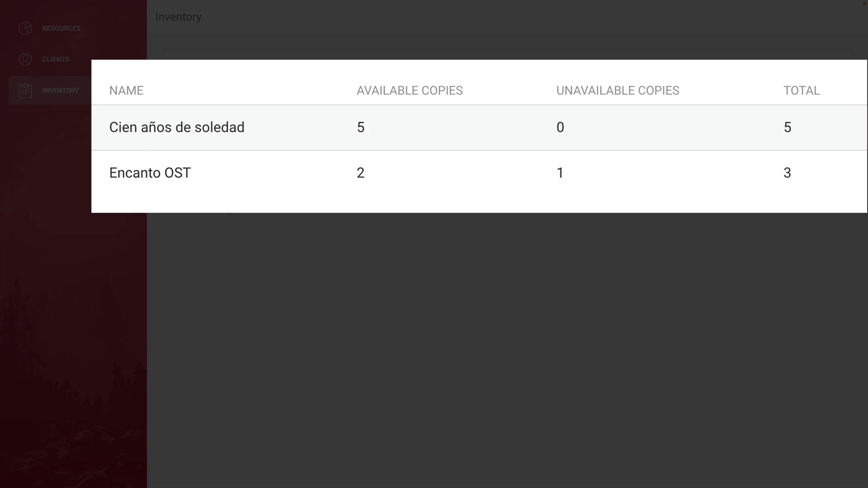868x488 pixels.
Task: Select the Encanto OST row name
Action: point(150,173)
